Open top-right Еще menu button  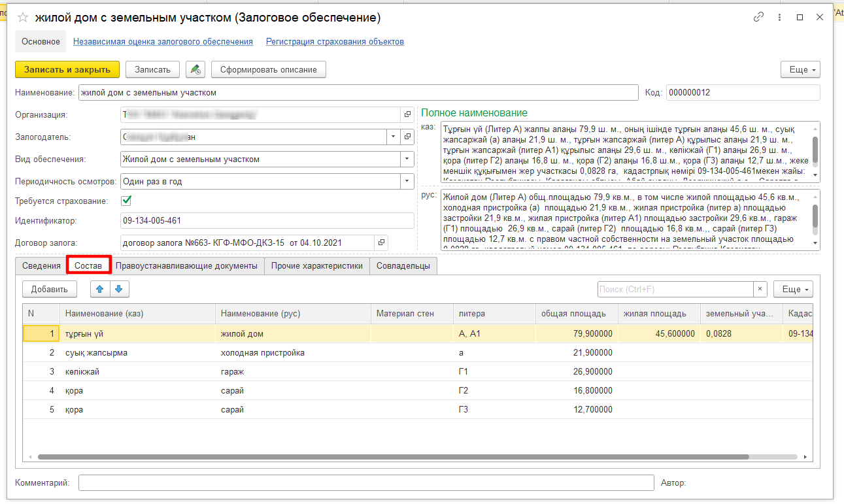click(800, 69)
